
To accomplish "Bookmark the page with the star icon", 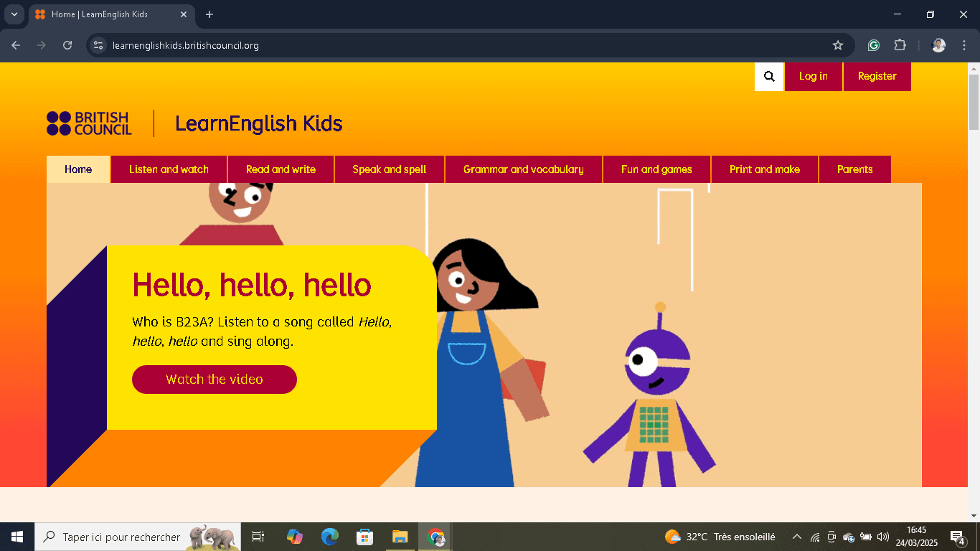I will click(x=837, y=44).
